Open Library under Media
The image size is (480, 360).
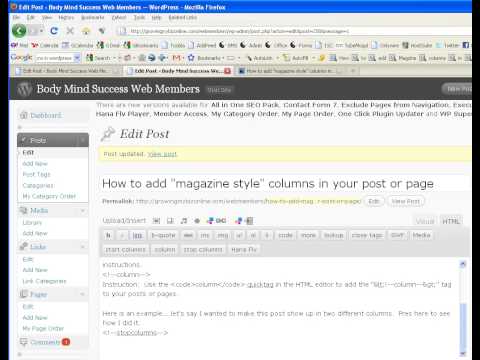pos(32,223)
